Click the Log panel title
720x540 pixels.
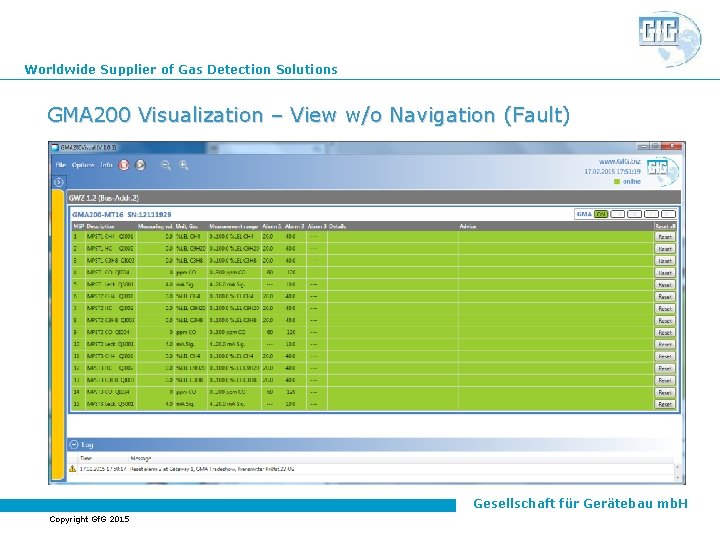(x=87, y=444)
